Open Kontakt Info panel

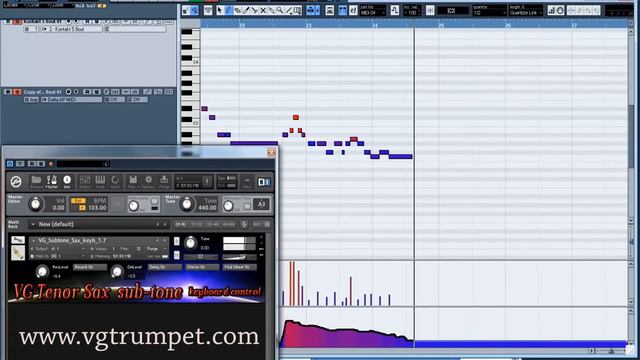click(67, 182)
